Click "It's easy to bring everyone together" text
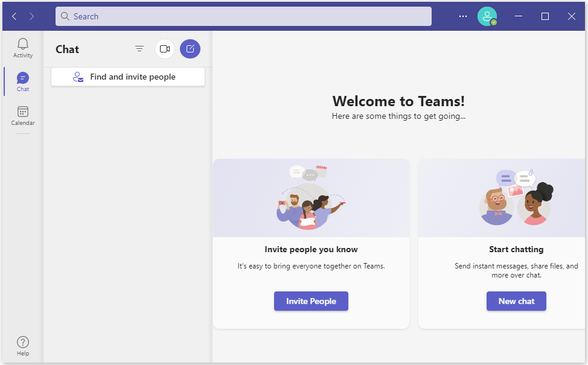The height and width of the screenshot is (365, 588). (312, 266)
